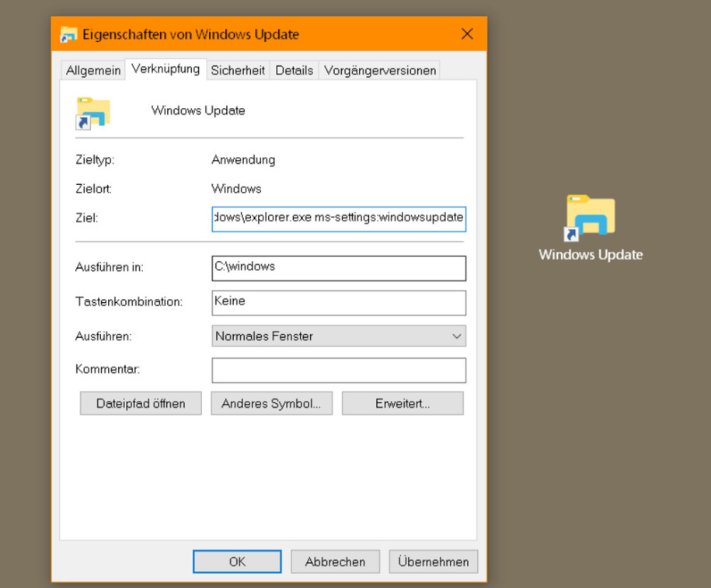Screen dimensions: 711x588
Task: Click the dialog title text
Action: [x=190, y=34]
